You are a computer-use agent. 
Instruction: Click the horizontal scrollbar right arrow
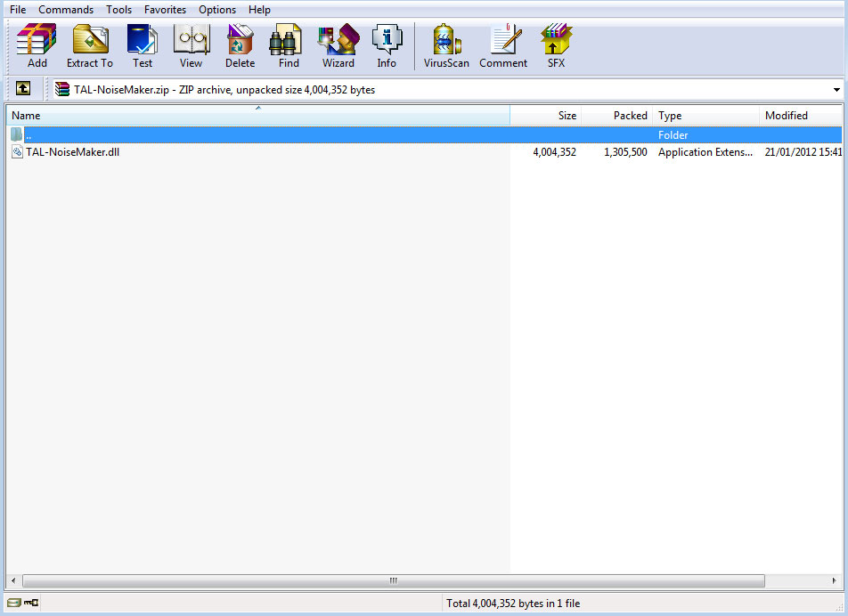point(835,580)
